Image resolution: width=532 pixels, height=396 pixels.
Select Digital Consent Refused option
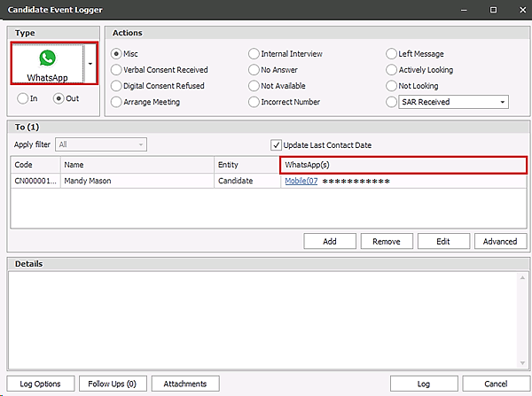point(116,86)
